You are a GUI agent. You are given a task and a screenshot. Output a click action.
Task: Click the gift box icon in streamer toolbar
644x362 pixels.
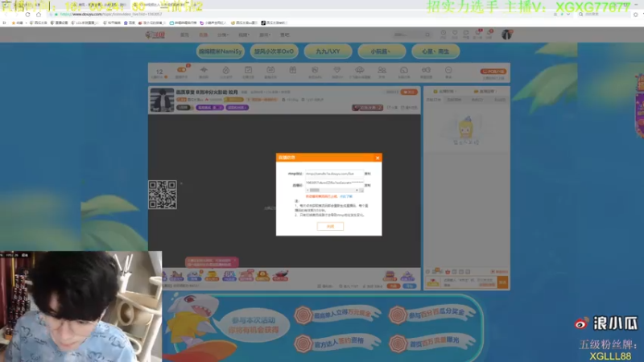[x=292, y=70]
